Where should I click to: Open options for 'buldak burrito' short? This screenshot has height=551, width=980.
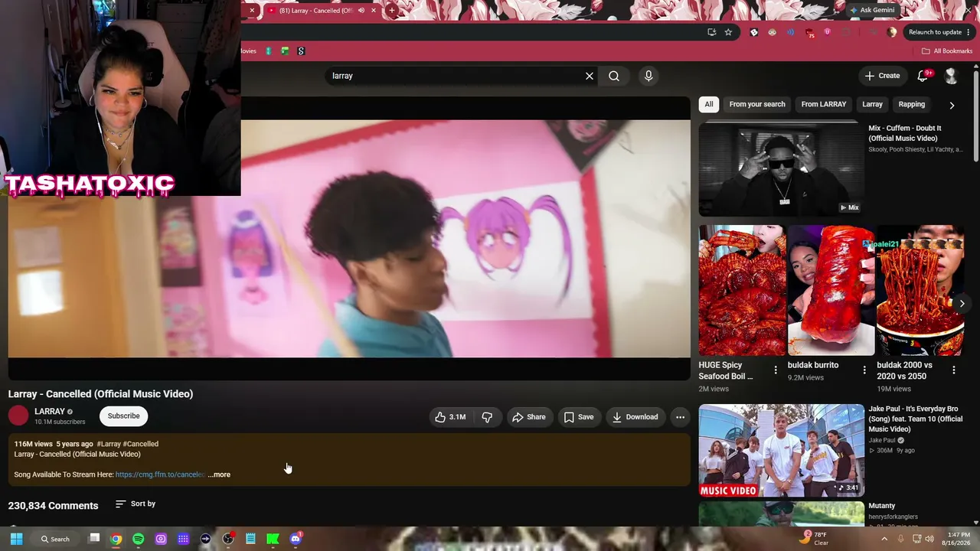(x=864, y=370)
